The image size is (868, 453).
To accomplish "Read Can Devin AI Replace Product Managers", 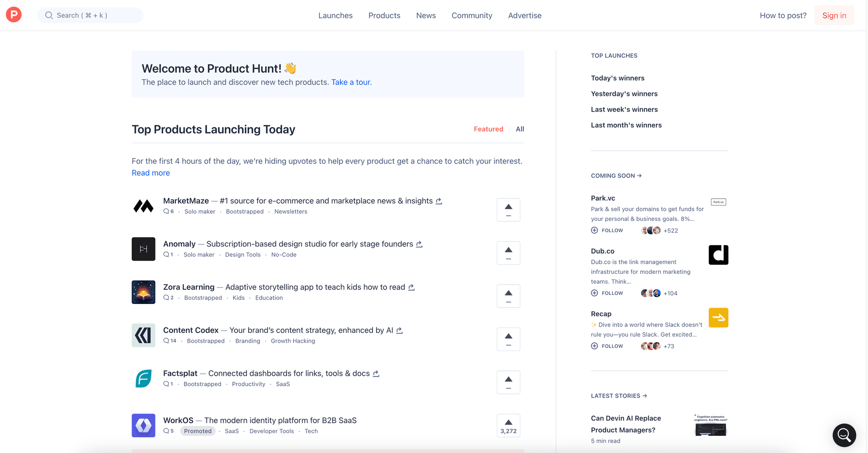I will [x=626, y=424].
